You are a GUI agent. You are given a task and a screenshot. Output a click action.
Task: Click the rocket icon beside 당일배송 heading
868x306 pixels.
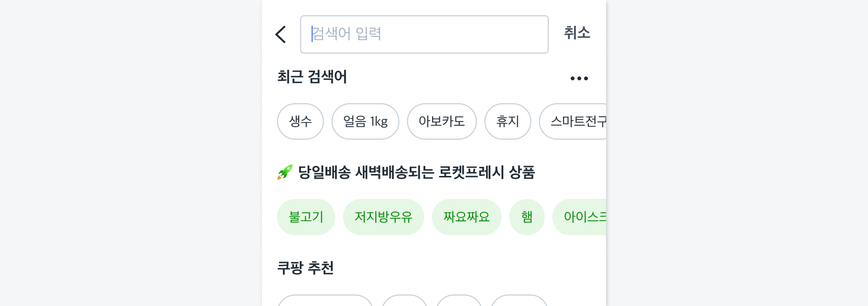(285, 172)
